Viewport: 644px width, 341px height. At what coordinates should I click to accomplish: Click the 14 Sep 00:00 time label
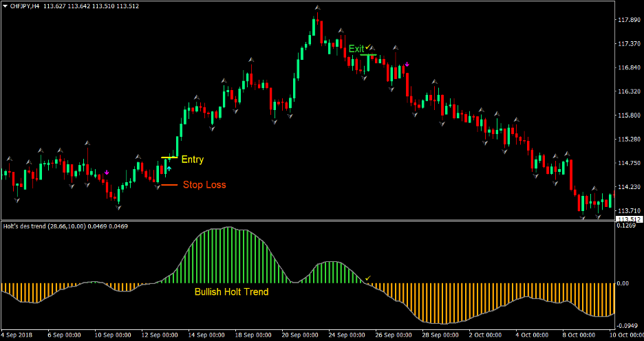[207, 334]
